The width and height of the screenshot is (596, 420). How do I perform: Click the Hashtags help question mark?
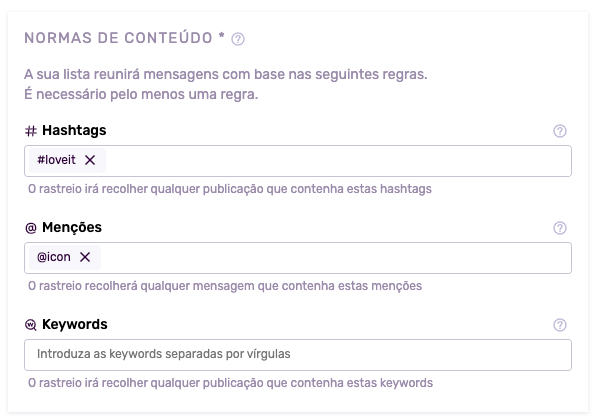[x=560, y=131]
